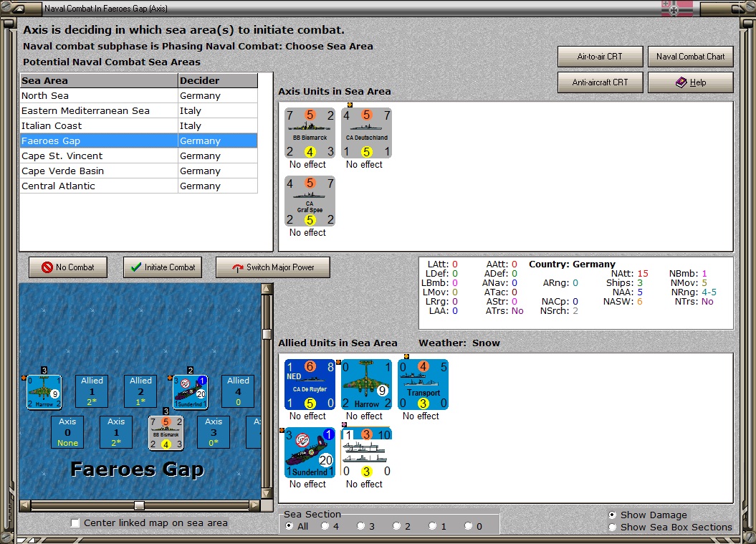Select the CA Graf Spee ship counter
Image resolution: width=756 pixels, height=544 pixels.
click(310, 201)
